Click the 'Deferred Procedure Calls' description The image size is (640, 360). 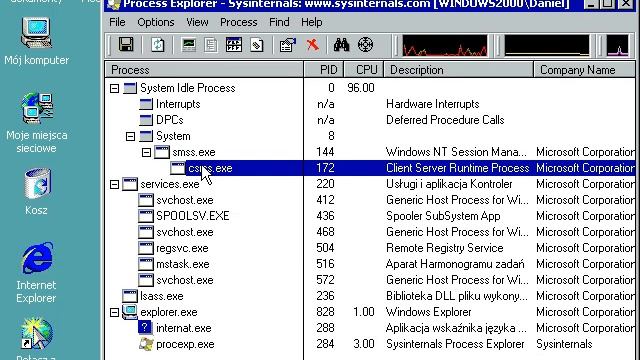(445, 120)
